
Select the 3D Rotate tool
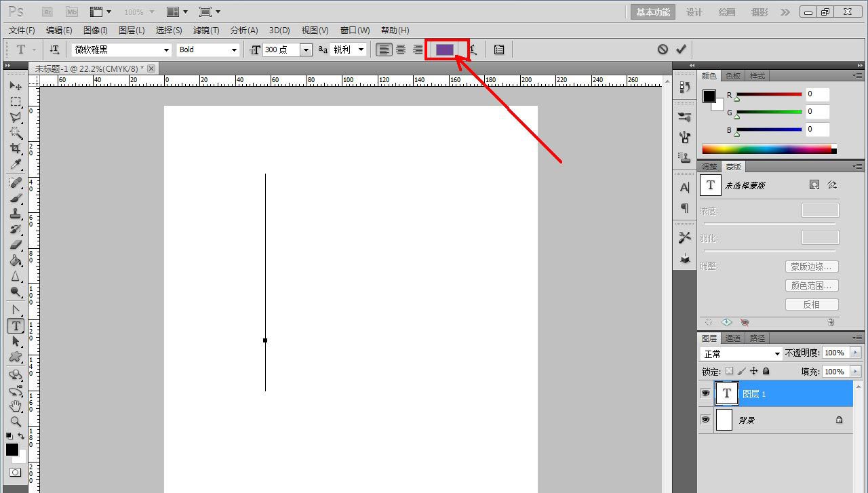click(15, 375)
